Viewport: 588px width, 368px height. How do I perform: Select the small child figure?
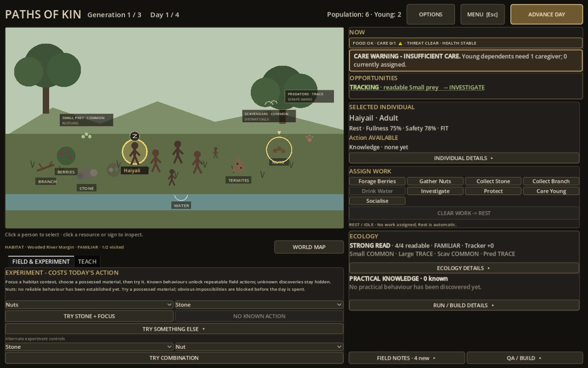click(x=216, y=153)
